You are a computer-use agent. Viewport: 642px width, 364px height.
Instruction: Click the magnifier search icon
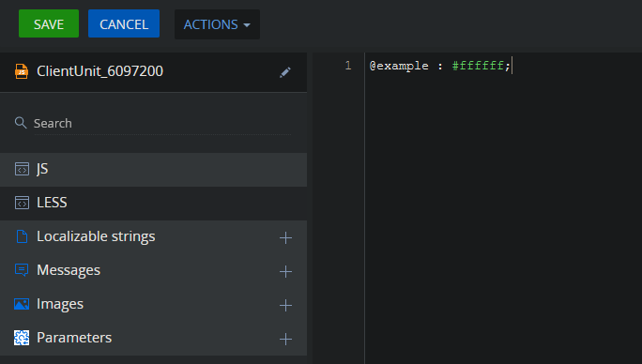[21, 122]
